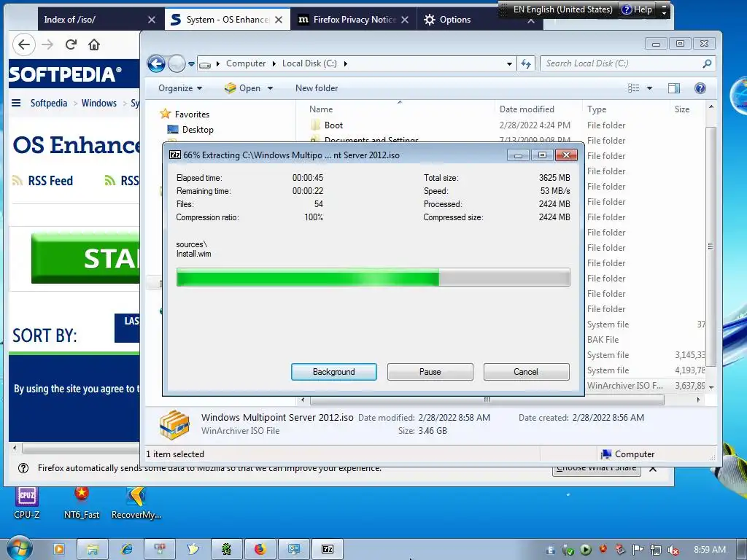747x560 pixels.
Task: Click Open in Explorer toolbar
Action: [243, 88]
